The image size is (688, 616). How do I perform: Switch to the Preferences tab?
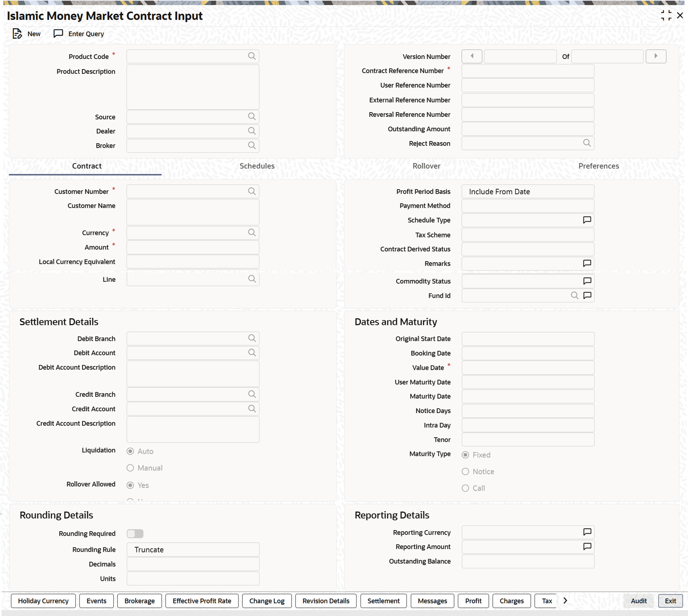pos(598,166)
